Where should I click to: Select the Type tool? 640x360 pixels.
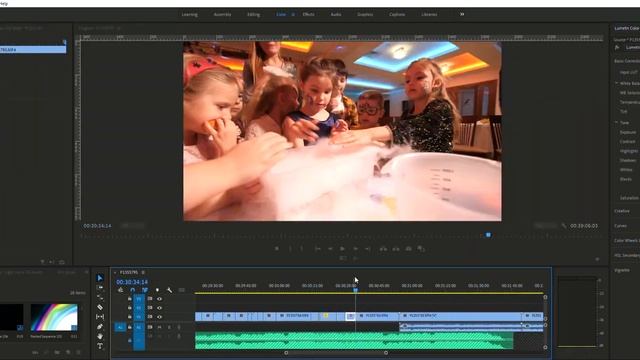(x=100, y=346)
